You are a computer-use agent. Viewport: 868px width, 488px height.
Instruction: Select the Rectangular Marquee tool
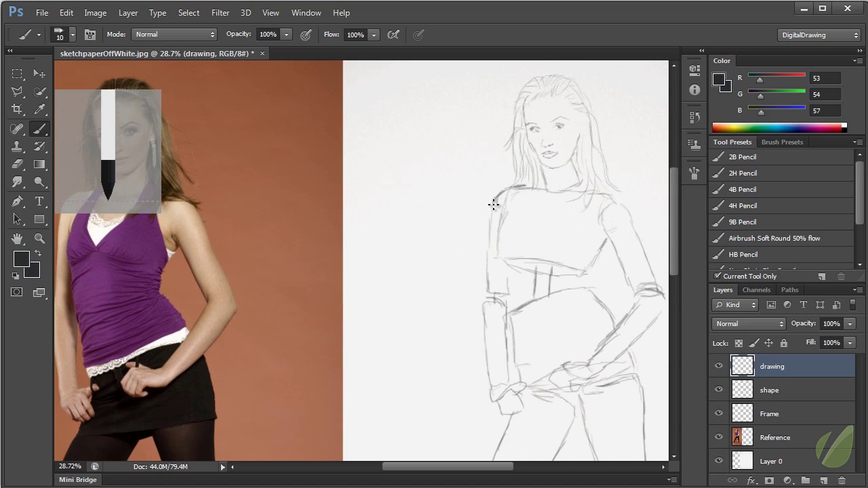[18, 73]
